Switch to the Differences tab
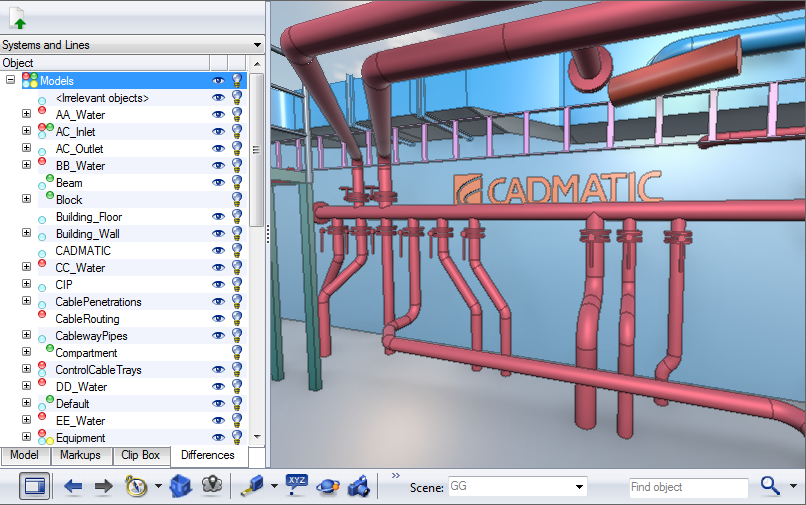The height and width of the screenshot is (505, 806). coord(208,455)
